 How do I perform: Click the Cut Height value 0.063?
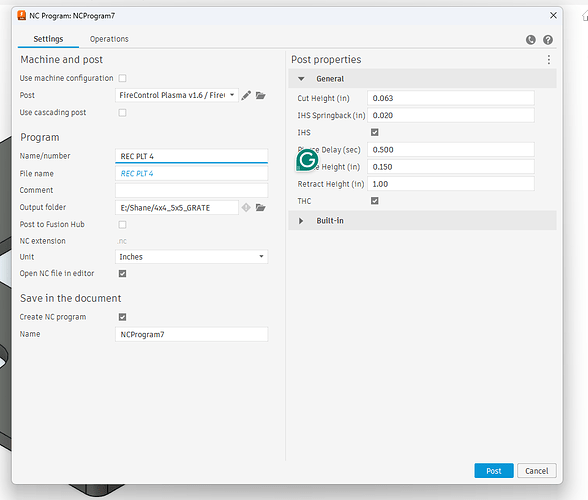tap(451, 98)
